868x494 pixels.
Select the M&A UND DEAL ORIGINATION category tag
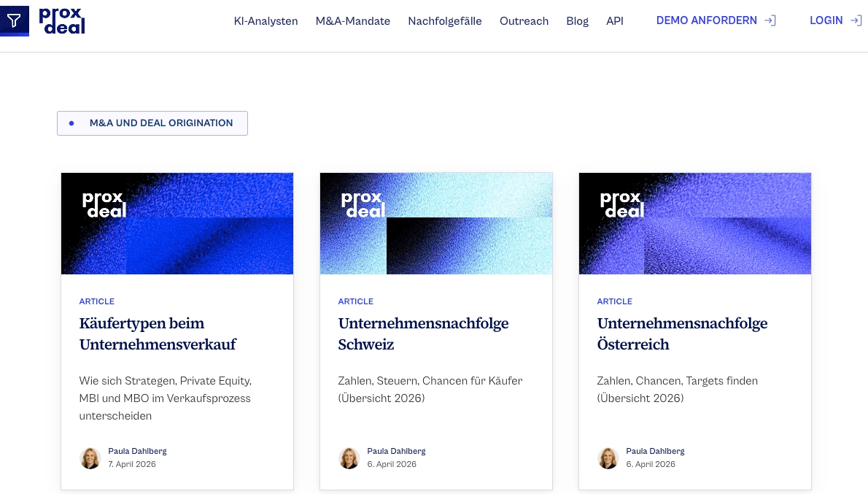click(x=152, y=123)
